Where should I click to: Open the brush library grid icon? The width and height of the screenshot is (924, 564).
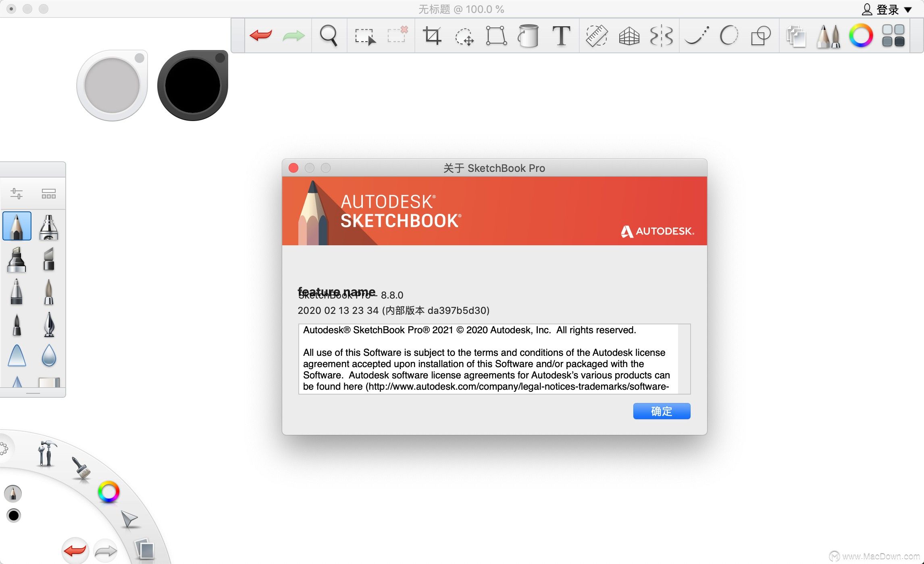click(x=49, y=194)
